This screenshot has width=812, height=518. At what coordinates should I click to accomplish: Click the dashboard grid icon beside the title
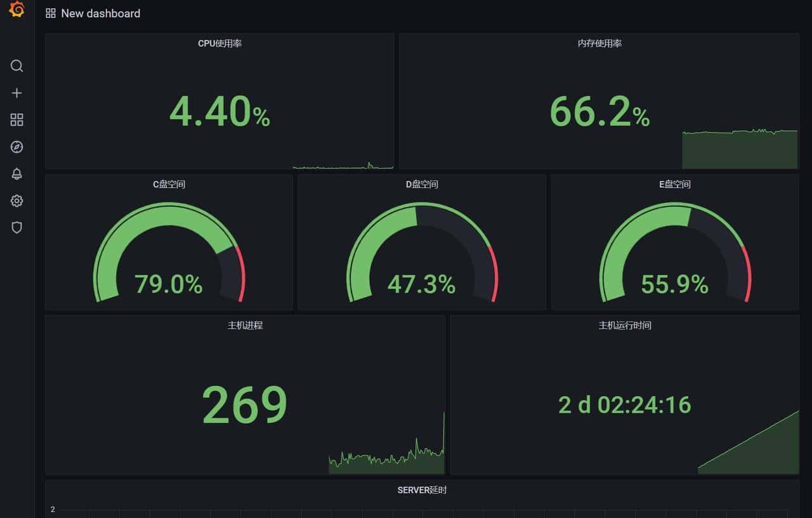tap(49, 12)
